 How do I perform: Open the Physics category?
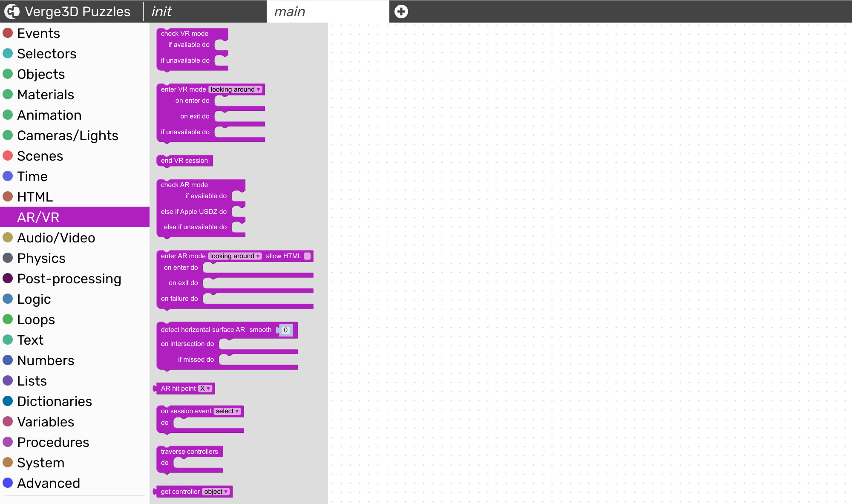[75, 258]
